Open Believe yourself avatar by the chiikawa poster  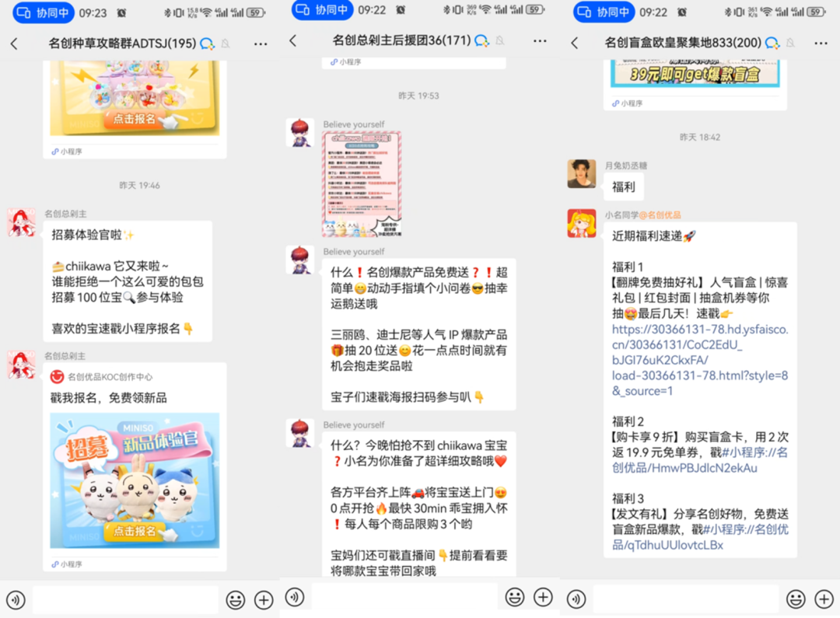point(300,133)
